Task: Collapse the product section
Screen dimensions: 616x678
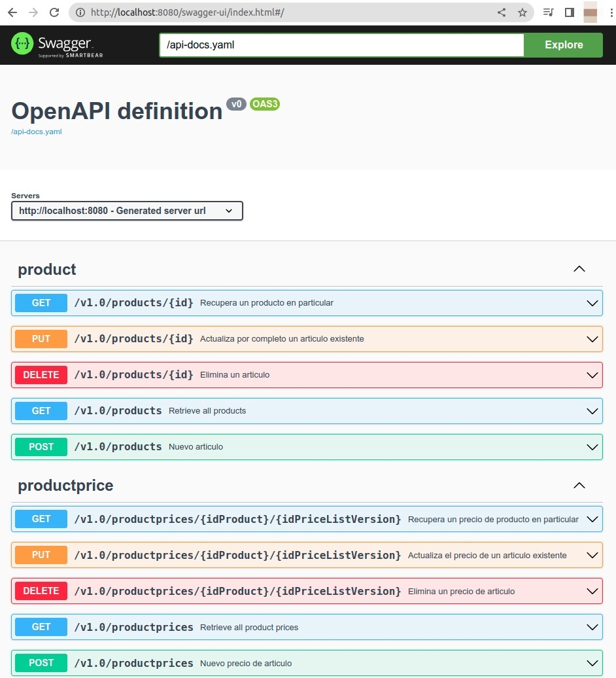Action: tap(579, 269)
